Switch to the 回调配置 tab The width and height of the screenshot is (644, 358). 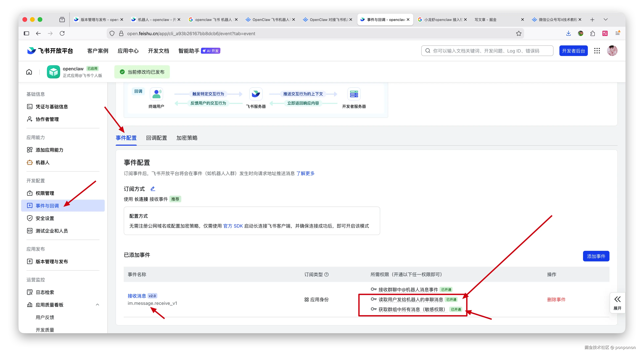point(156,138)
